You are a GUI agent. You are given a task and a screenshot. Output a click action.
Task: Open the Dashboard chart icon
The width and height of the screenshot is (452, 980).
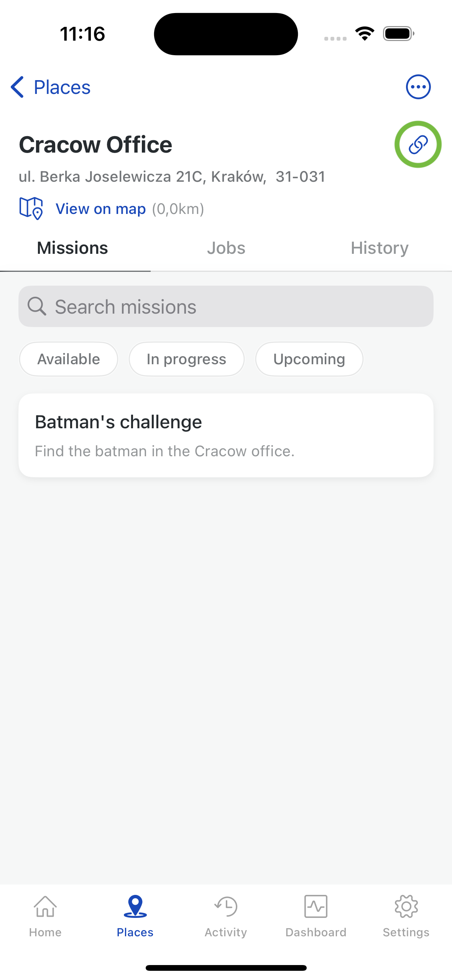[316, 907]
